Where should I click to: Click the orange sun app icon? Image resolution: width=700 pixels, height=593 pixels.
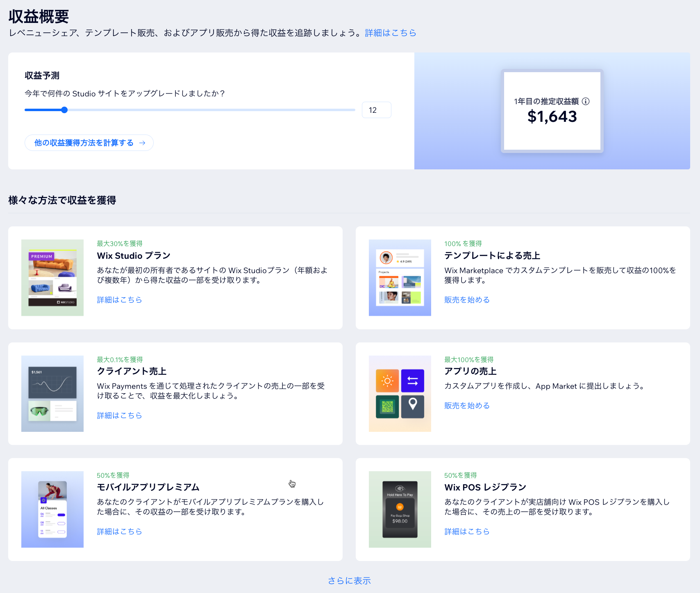click(x=387, y=381)
